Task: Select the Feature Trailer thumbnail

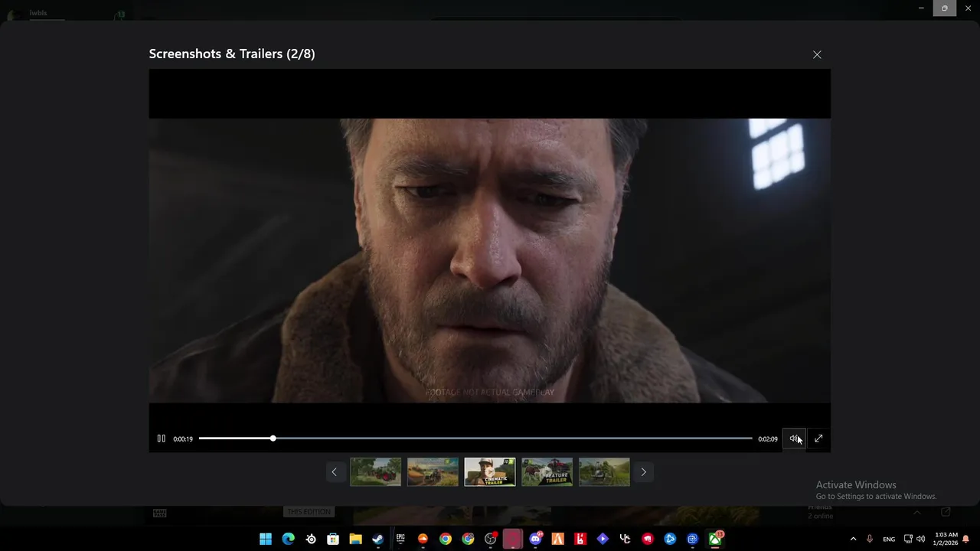Action: [x=547, y=472]
